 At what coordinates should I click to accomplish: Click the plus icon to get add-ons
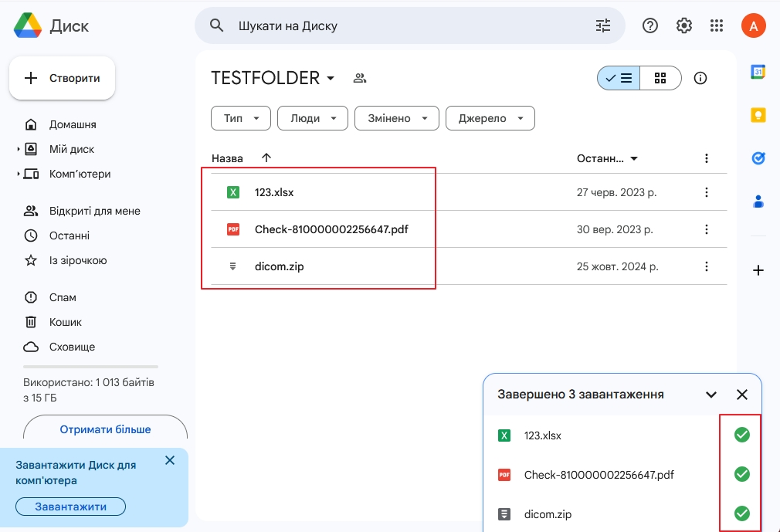(758, 270)
